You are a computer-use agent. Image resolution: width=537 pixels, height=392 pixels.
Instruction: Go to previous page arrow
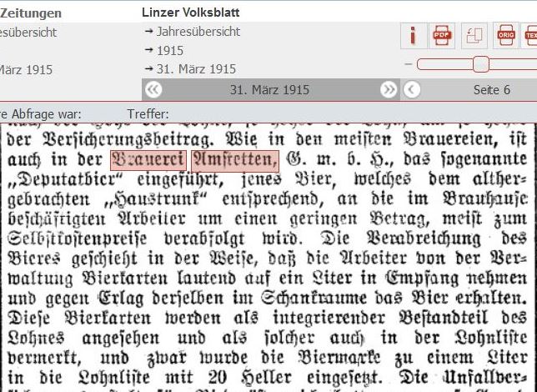(x=412, y=89)
